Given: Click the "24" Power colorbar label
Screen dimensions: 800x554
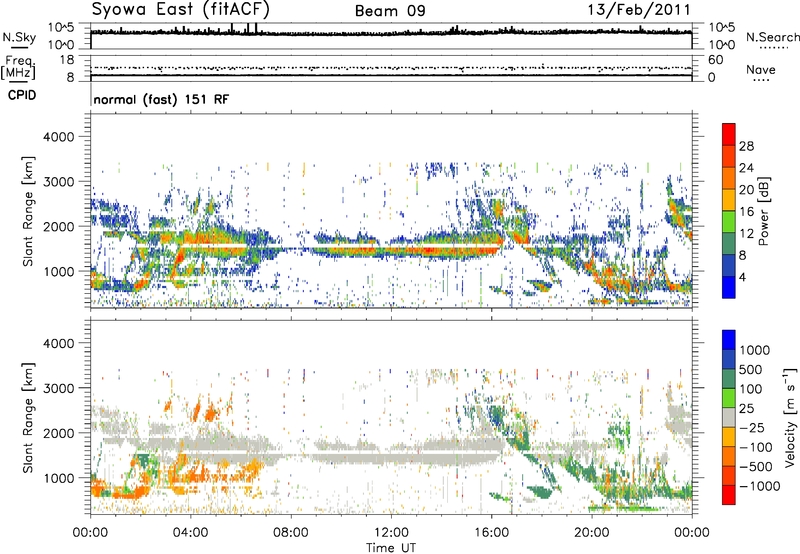Looking at the screenshot, I should tap(746, 168).
